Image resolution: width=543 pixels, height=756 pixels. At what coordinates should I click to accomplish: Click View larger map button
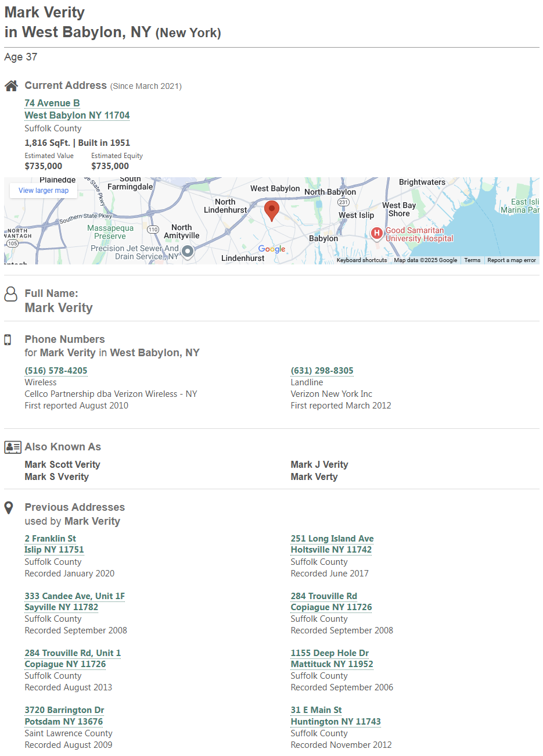pyautogui.click(x=44, y=191)
